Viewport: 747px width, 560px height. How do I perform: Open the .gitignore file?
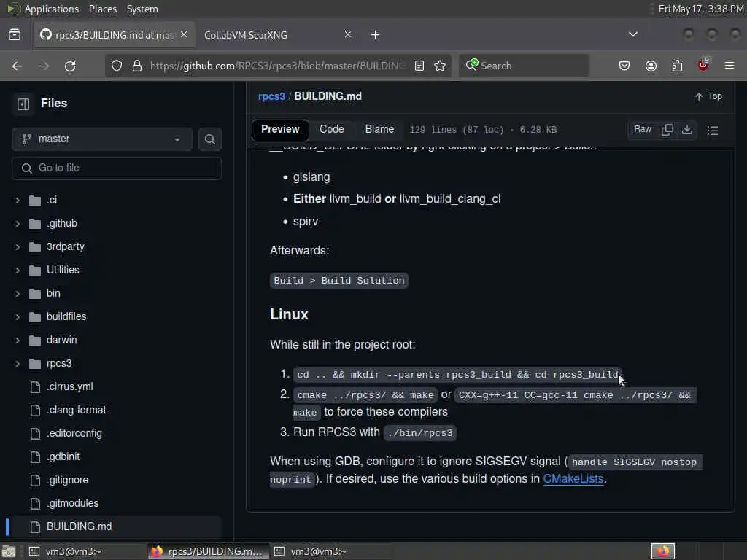67,480
